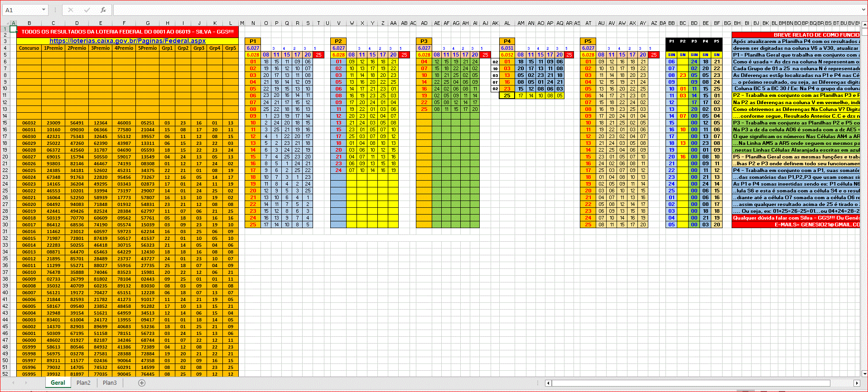Click vertical scrollbar down arrow
Image resolution: width=868 pixels, height=392 pixels.
coord(864,373)
